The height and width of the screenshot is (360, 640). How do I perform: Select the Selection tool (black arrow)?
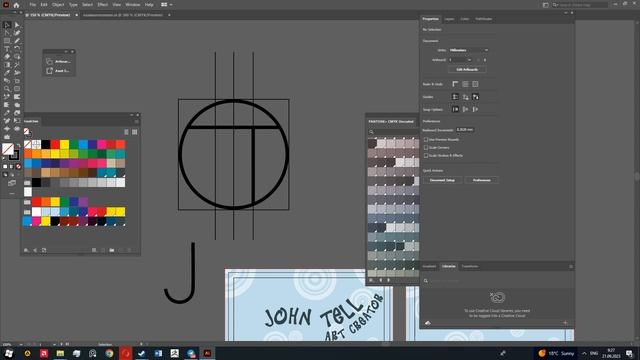(7, 25)
